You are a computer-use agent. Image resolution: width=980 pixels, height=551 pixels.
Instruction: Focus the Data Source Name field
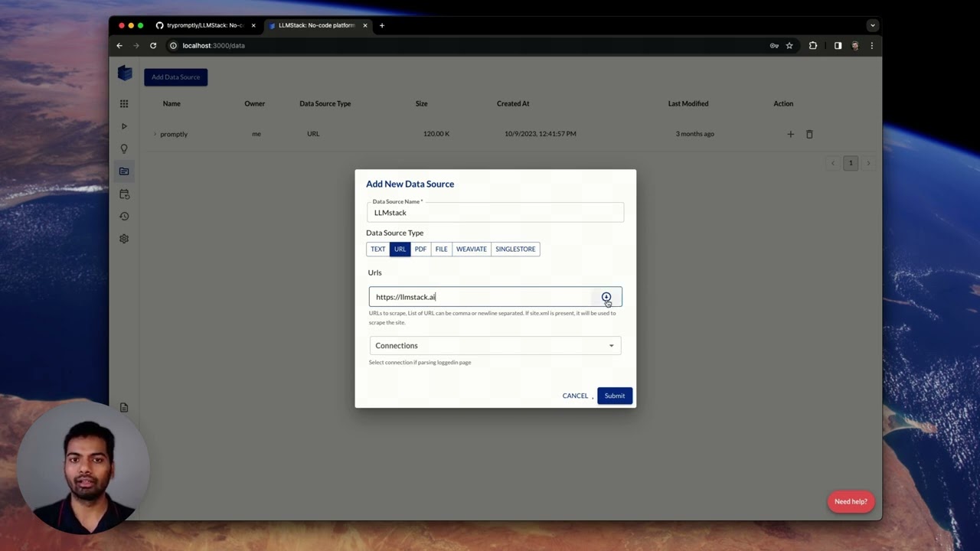[x=495, y=213]
